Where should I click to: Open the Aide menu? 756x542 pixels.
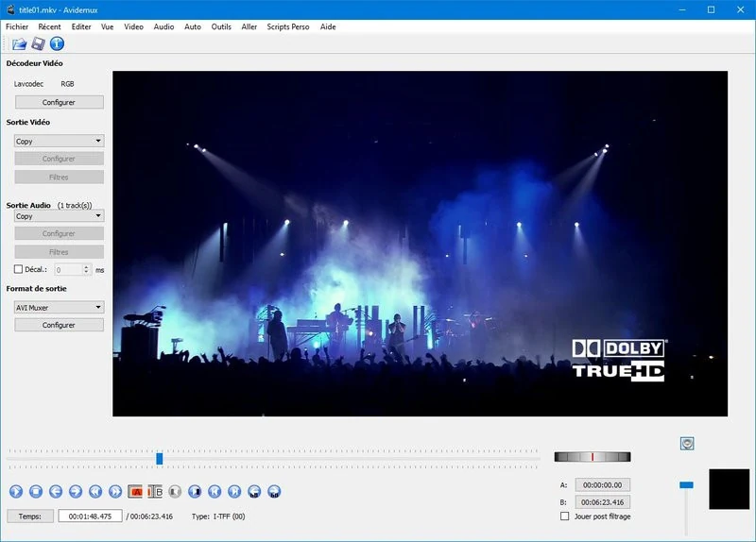[x=328, y=26]
